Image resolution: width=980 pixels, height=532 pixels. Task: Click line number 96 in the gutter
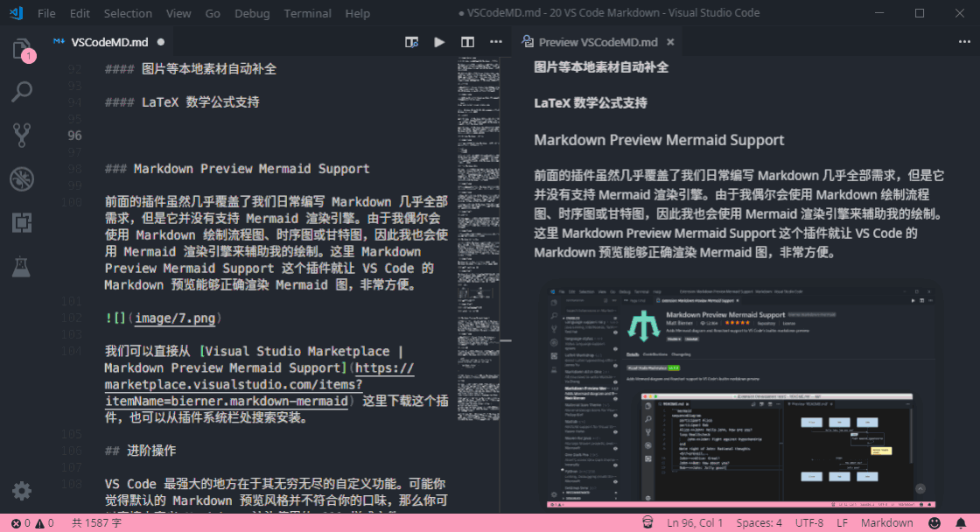coord(74,136)
